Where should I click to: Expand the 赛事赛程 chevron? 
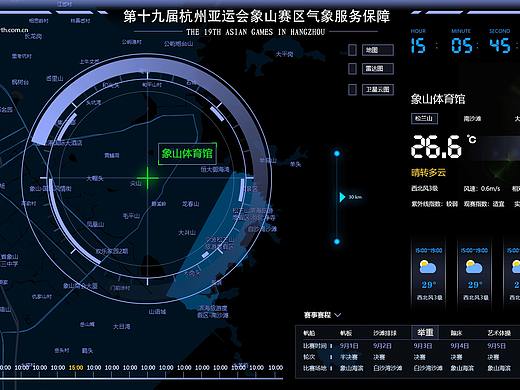[x=337, y=315]
